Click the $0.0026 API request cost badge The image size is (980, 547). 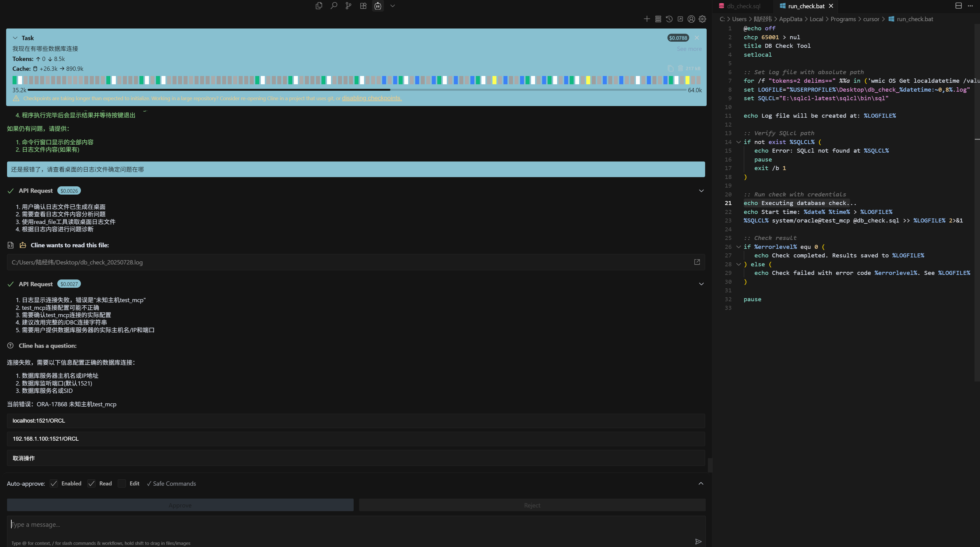click(x=69, y=191)
